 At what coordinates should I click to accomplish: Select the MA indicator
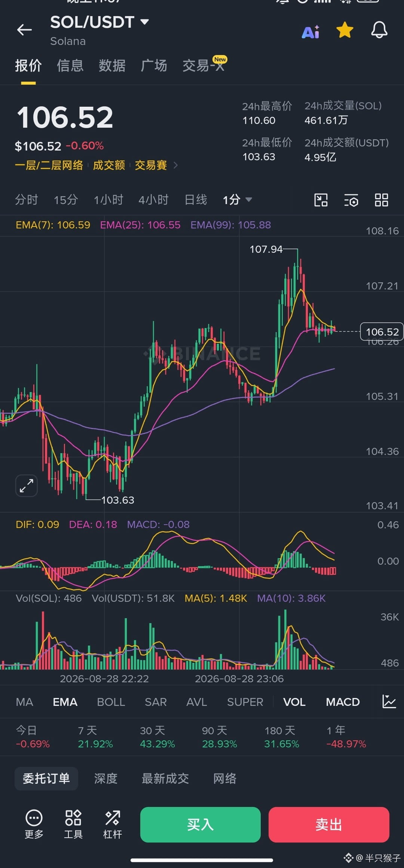pos(25,702)
